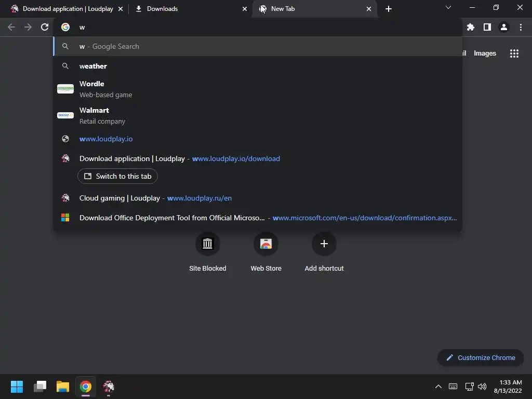Select the 'weather' search suggestion
The height and width of the screenshot is (399, 532).
pos(258,66)
